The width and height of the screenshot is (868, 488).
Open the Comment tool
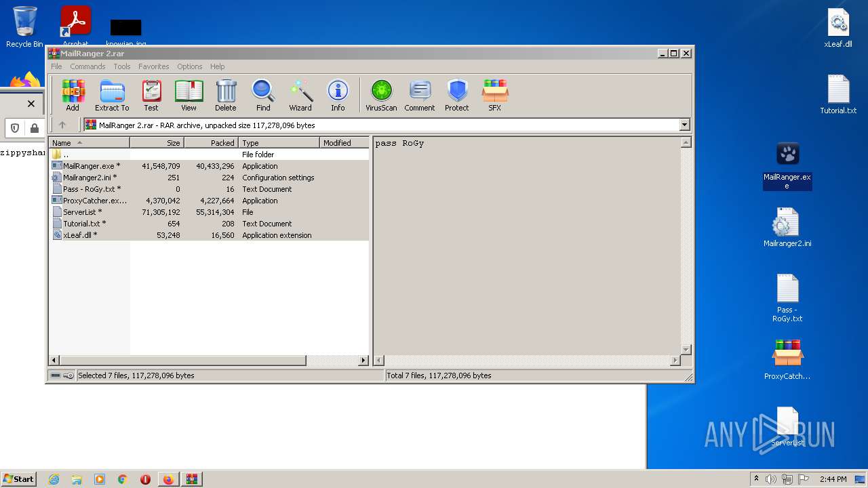click(420, 95)
